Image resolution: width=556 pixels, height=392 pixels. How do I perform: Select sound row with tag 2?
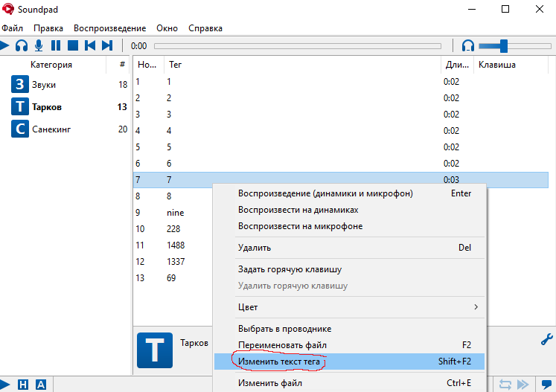[x=341, y=98]
